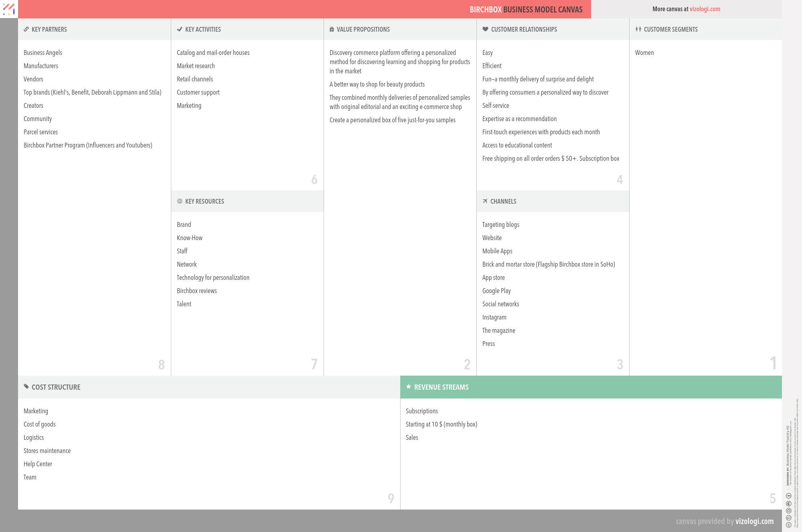
Task: Select 'Subscriptions' revenue stream
Action: tap(422, 411)
